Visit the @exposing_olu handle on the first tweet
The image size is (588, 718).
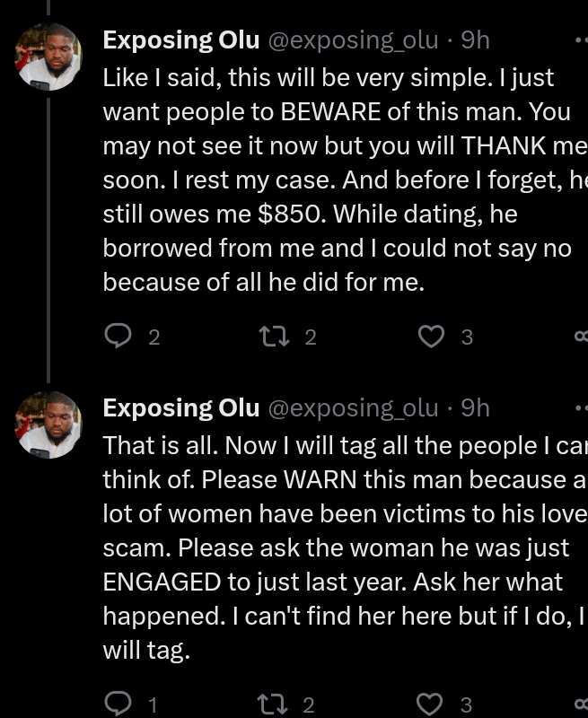point(353,40)
